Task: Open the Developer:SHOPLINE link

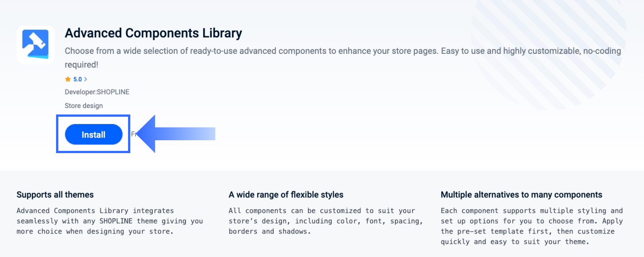Action: [x=97, y=92]
